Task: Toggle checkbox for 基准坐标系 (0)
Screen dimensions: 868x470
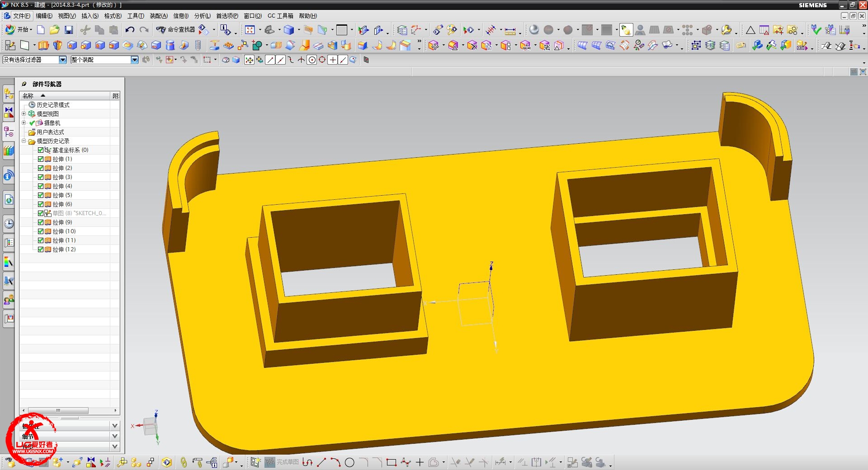Action: [41, 150]
